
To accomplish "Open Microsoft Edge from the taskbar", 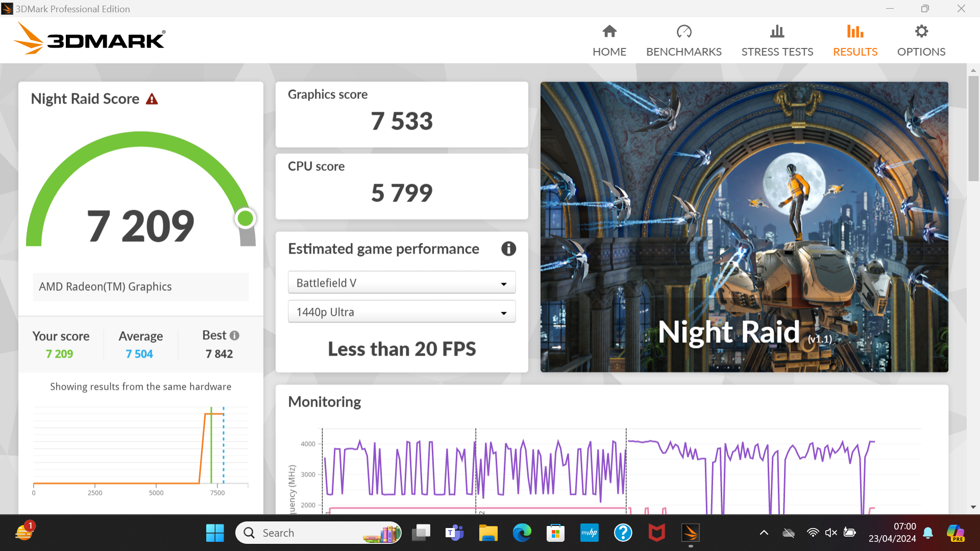I will tap(522, 533).
